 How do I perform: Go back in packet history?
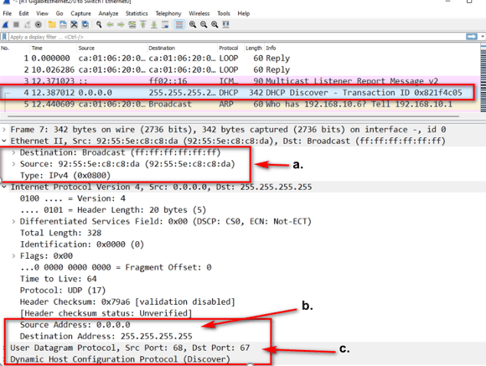tap(110, 25)
